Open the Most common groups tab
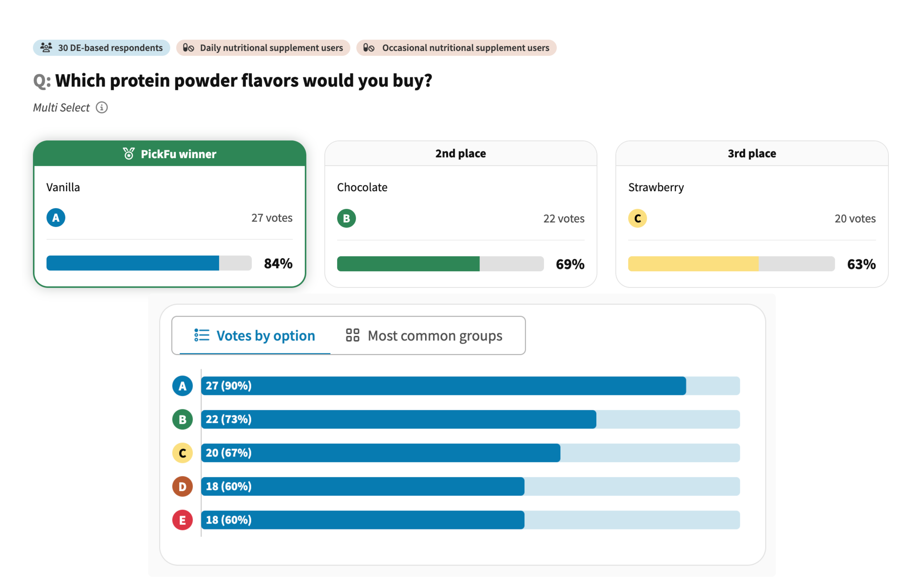The image size is (924, 587). coord(424,336)
